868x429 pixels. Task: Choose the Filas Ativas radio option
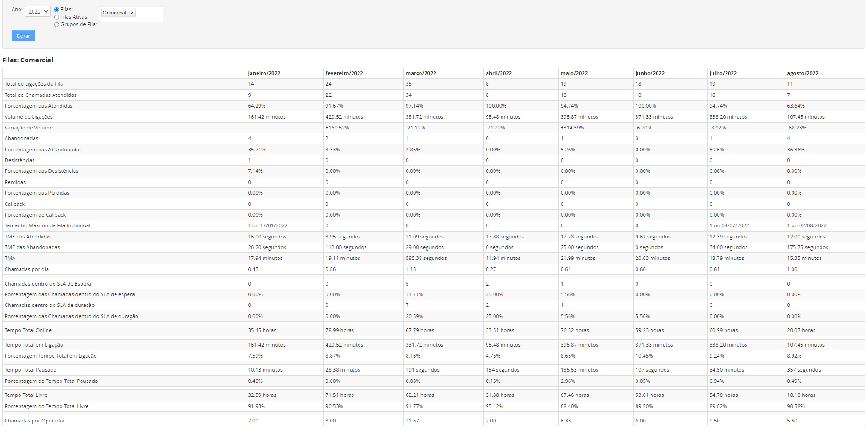click(x=57, y=17)
